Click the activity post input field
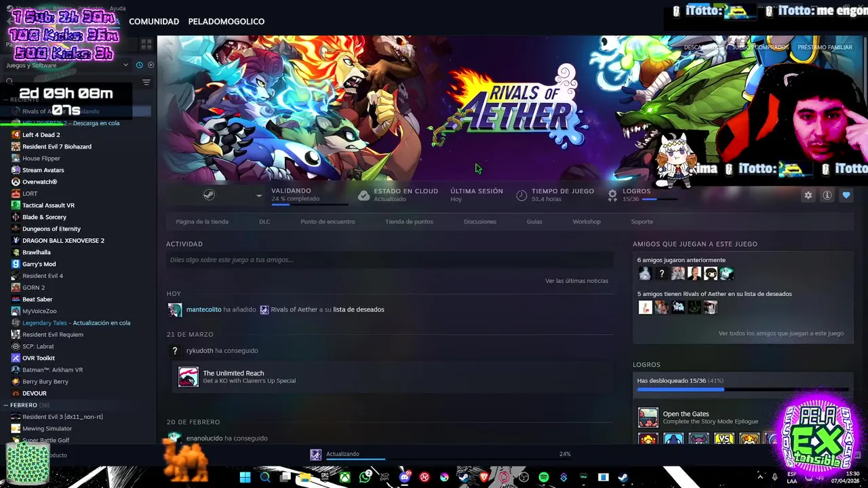868x488 pixels. pyautogui.click(x=390, y=260)
